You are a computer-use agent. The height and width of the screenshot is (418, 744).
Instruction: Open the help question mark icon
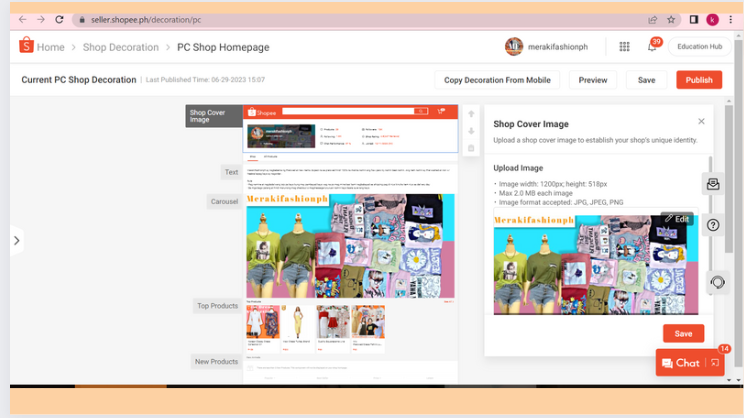713,225
